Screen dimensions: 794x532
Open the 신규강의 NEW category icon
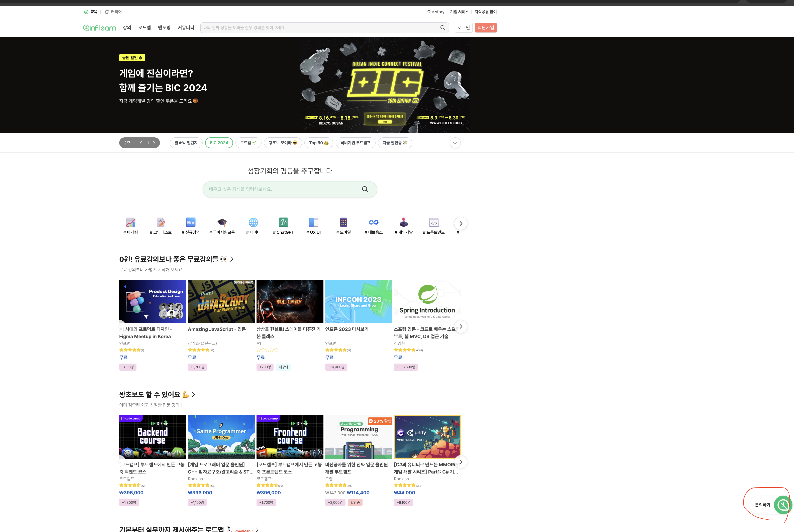point(191,223)
